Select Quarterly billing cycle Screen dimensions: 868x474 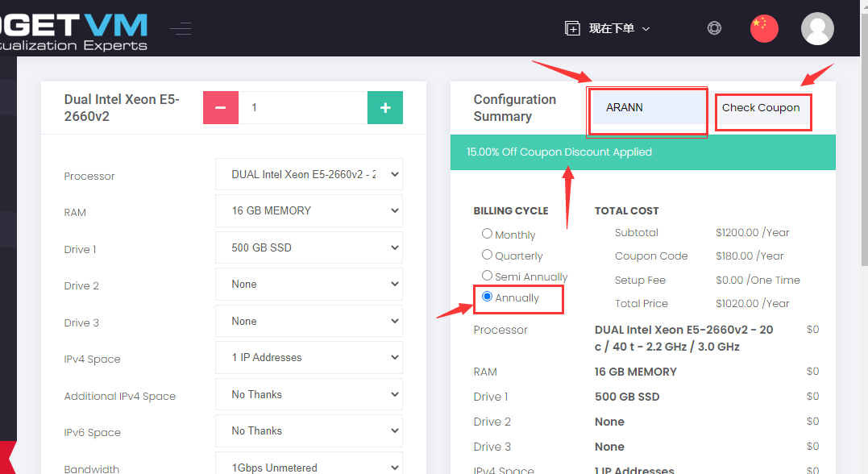(487, 255)
